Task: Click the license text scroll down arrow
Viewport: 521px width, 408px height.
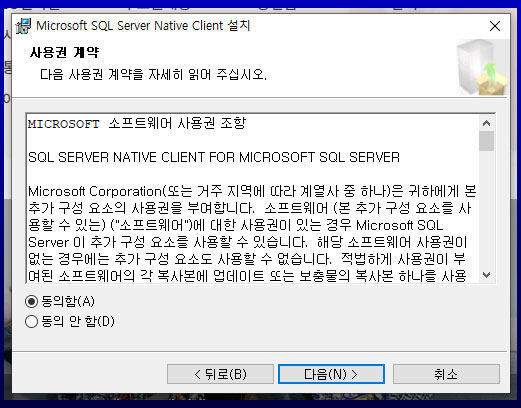Action: tap(486, 275)
